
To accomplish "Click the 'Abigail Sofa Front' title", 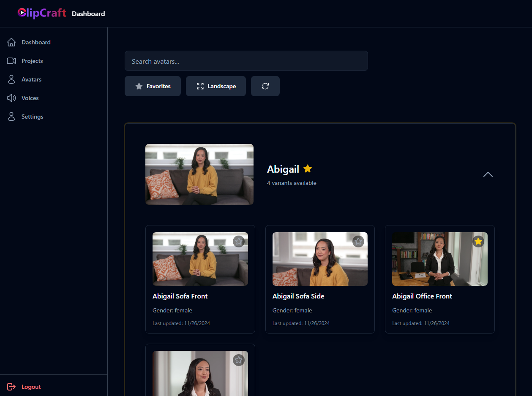I will click(180, 296).
